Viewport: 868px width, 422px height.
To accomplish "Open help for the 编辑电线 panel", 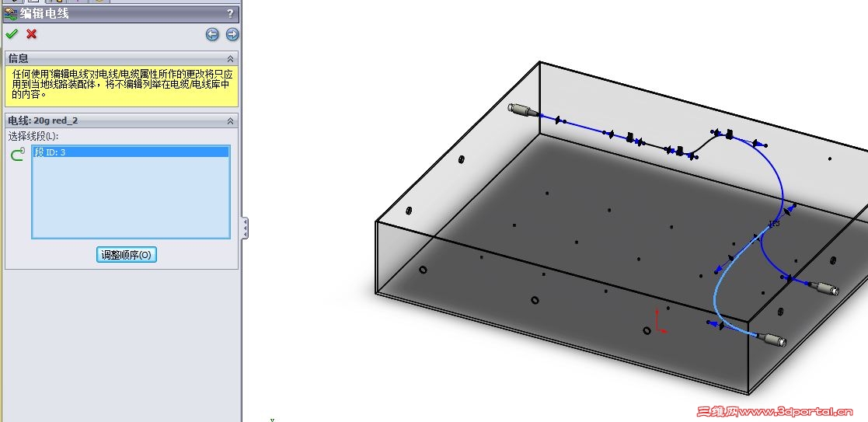I will pos(230,14).
